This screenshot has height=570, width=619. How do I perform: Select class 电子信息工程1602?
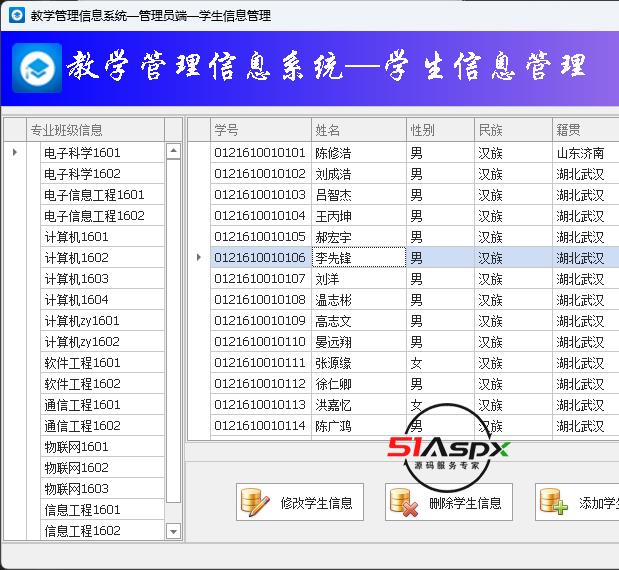(102, 216)
